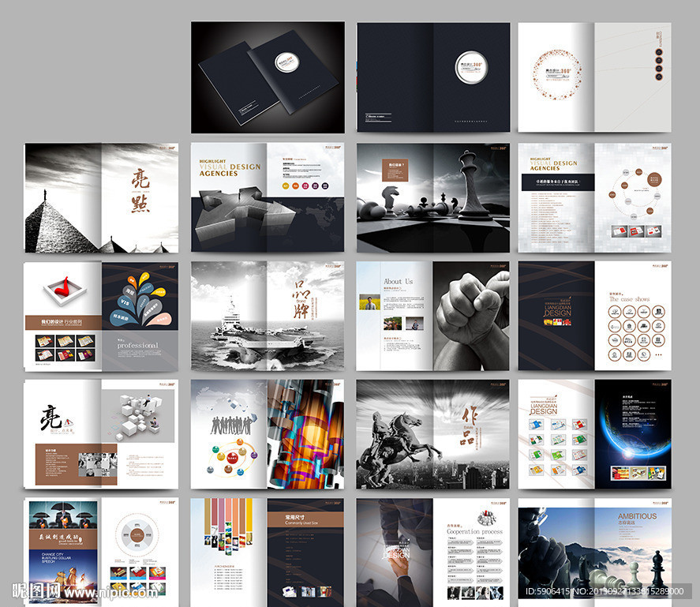Select the About Us spread with clasped fists
The width and height of the screenshot is (700, 607).
(432, 317)
